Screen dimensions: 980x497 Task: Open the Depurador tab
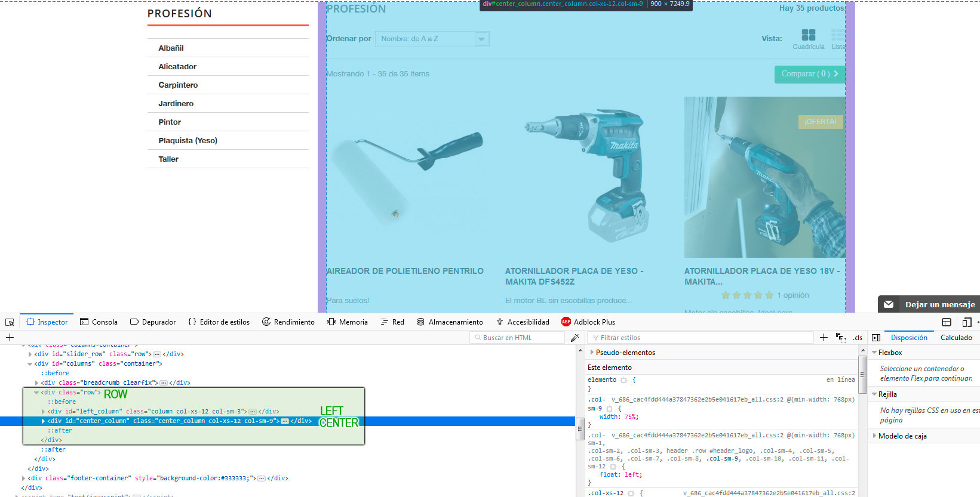tap(153, 322)
